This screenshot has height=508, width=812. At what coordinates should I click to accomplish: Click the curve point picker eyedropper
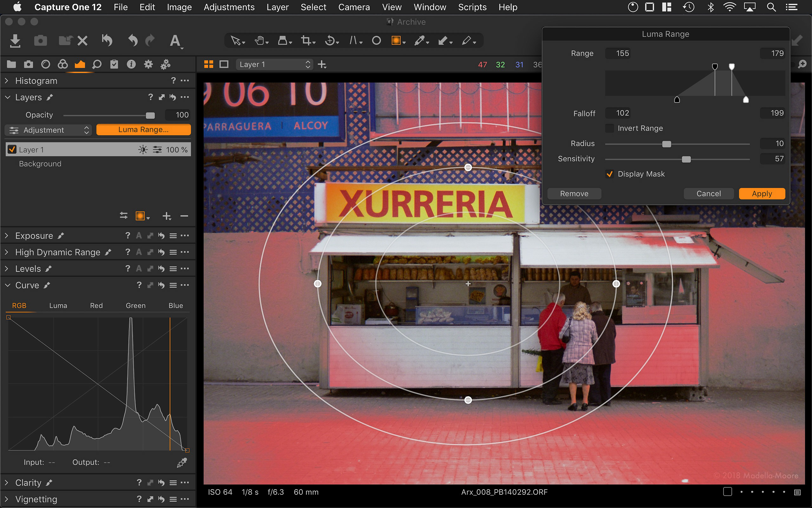(182, 463)
